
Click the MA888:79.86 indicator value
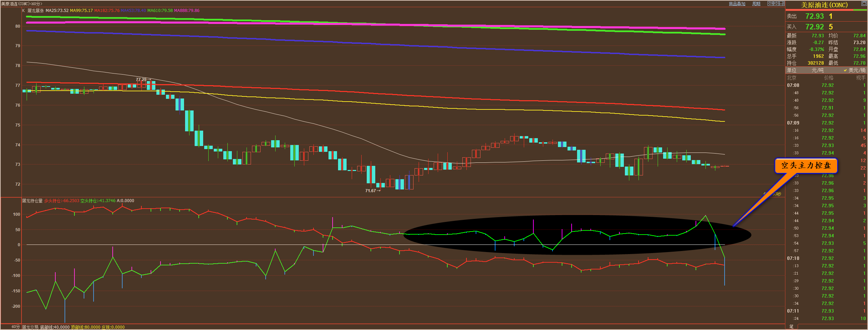pos(187,11)
